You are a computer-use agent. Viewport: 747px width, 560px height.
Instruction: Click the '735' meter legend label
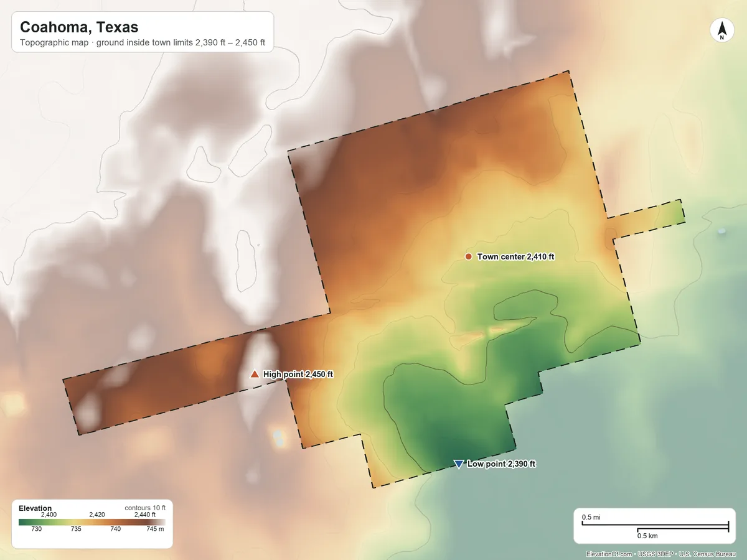(76, 529)
